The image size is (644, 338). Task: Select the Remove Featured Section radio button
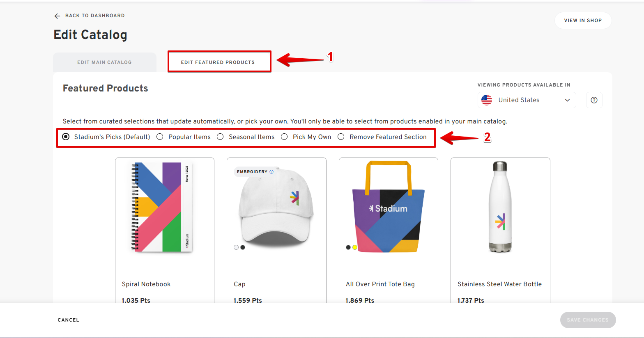pos(341,137)
